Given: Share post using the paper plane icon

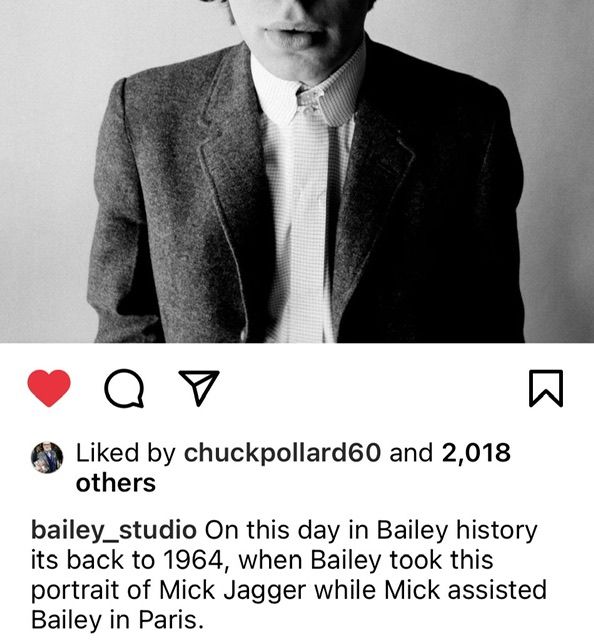Looking at the screenshot, I should (x=199, y=388).
